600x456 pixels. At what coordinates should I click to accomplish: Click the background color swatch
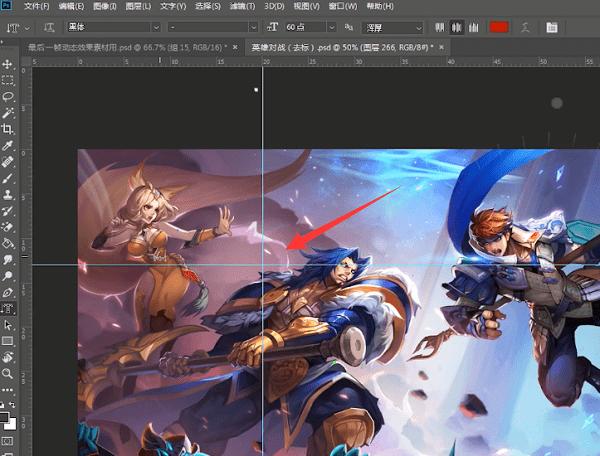click(x=11, y=424)
